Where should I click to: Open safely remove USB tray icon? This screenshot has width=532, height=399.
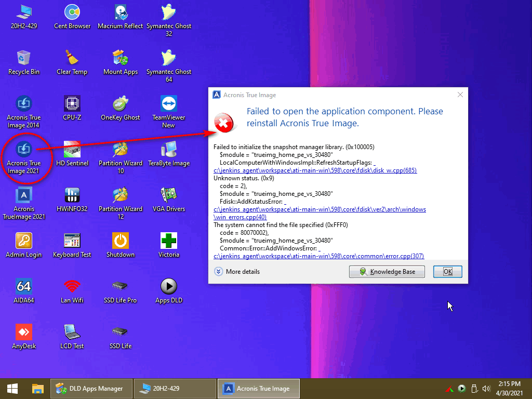[x=474, y=389]
